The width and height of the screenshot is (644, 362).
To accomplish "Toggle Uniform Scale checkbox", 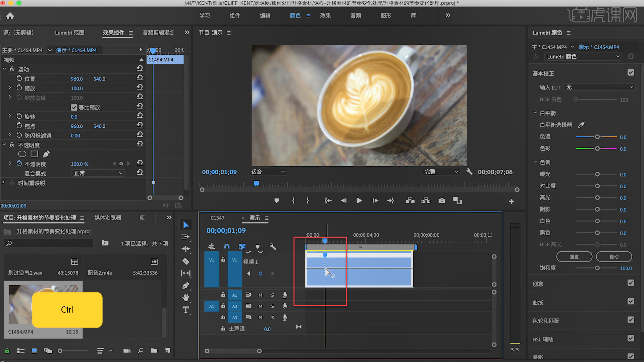I will [74, 108].
